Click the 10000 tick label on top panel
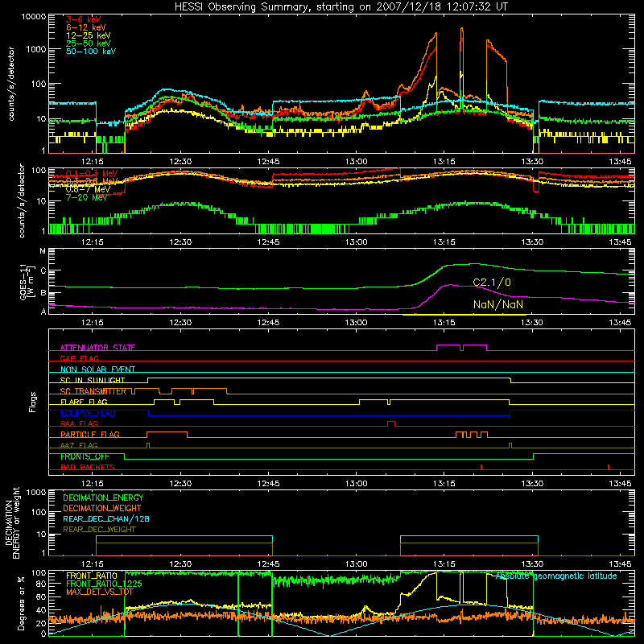This screenshot has height=644, width=644. [x=34, y=16]
